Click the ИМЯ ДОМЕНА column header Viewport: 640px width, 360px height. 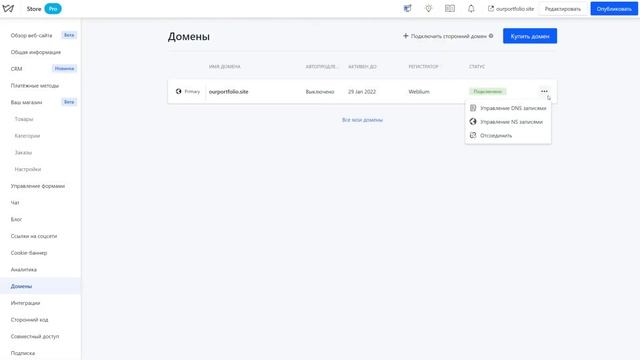(224, 67)
